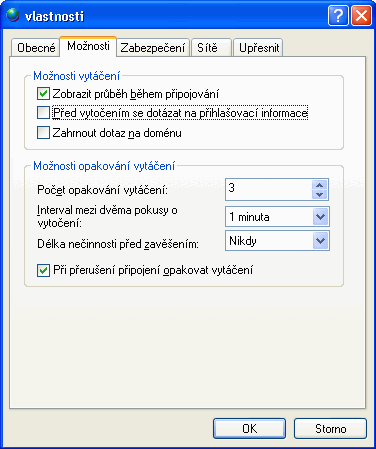Close the vlastnosti dialog with X

(361, 15)
